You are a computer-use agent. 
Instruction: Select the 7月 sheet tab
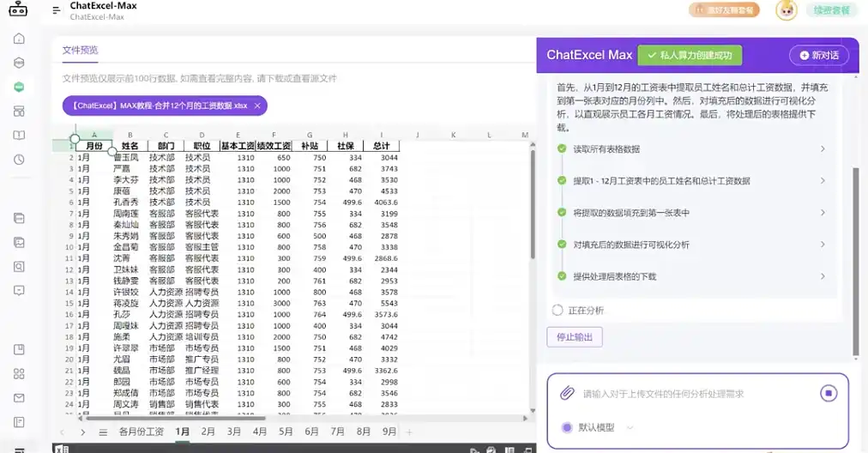point(338,432)
